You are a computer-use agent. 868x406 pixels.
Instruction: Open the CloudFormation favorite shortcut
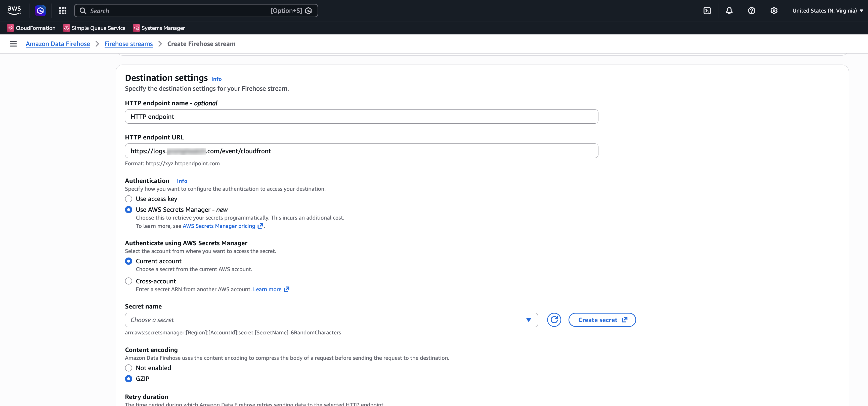coord(31,28)
